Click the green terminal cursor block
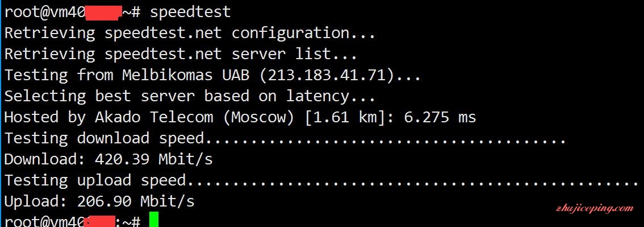 [153, 220]
